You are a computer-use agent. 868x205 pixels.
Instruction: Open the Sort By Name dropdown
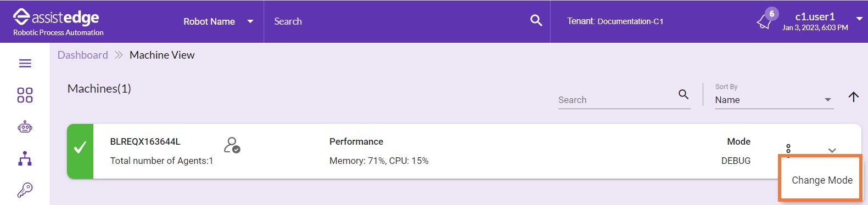click(774, 100)
